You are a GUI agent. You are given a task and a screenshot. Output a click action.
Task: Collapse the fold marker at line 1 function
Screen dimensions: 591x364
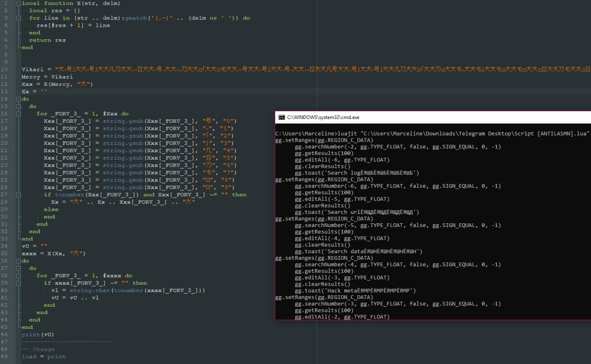[18, 3]
